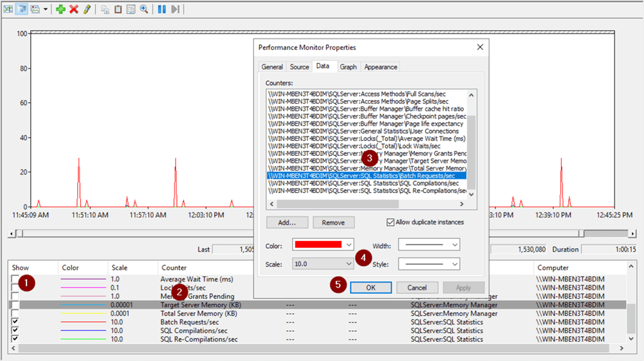Uncheck Show box for SQL Re-Compilations/sec
Image resolution: width=644 pixels, height=361 pixels.
(x=15, y=339)
